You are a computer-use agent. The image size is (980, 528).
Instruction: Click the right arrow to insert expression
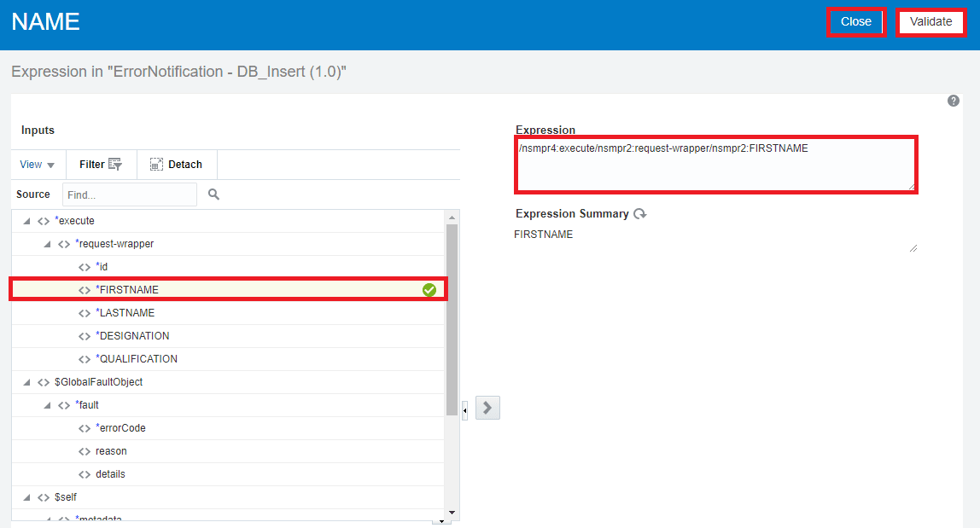pos(487,408)
